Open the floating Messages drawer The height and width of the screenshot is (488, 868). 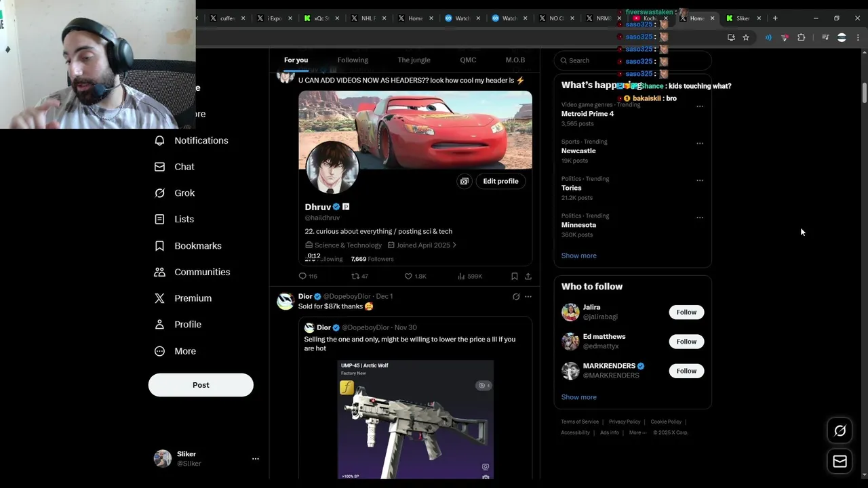[x=840, y=462]
